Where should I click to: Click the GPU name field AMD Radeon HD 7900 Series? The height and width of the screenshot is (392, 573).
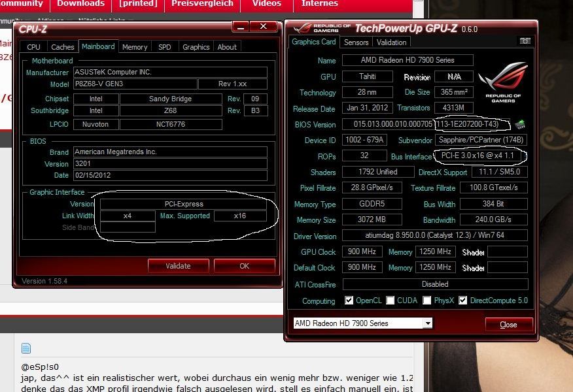click(408, 60)
